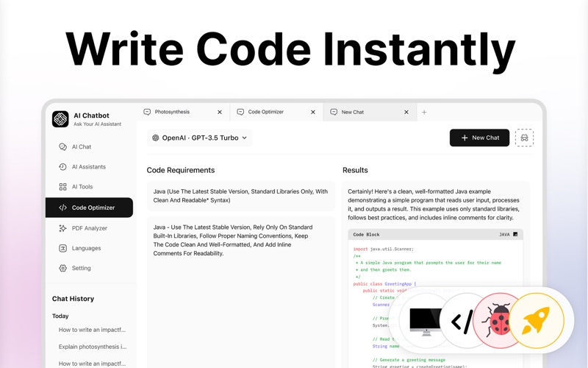Screen dimensions: 588x368
Task: Switch to the Photosynthesis tab
Action: [x=183, y=112]
